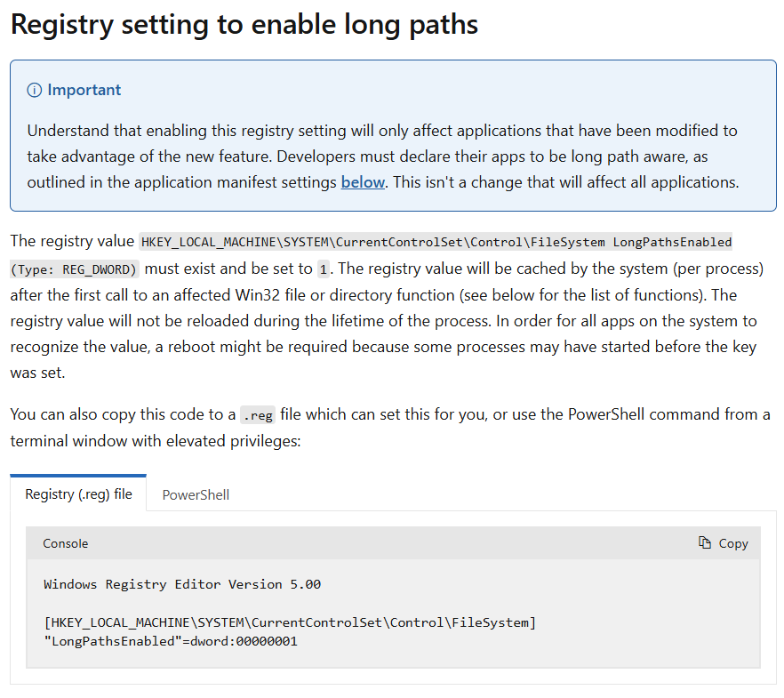Click the FileSystem bracketed key path in the console
This screenshot has height=698, width=784.
tap(288, 622)
